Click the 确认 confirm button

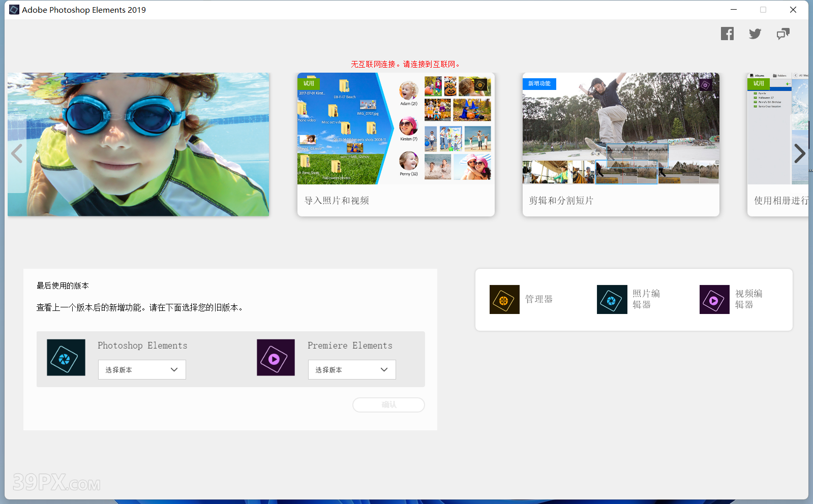click(x=388, y=405)
